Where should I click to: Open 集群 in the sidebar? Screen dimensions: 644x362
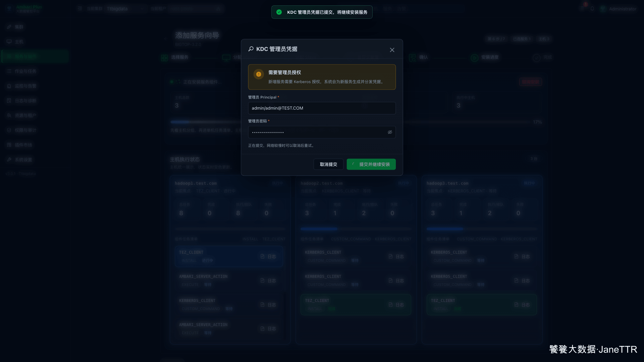(x=35, y=27)
